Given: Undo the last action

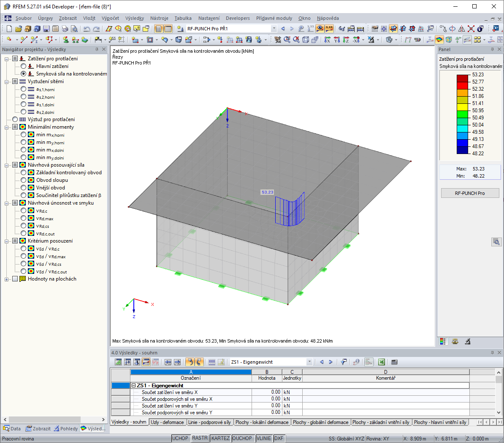Looking at the screenshot, I should pos(87,29).
